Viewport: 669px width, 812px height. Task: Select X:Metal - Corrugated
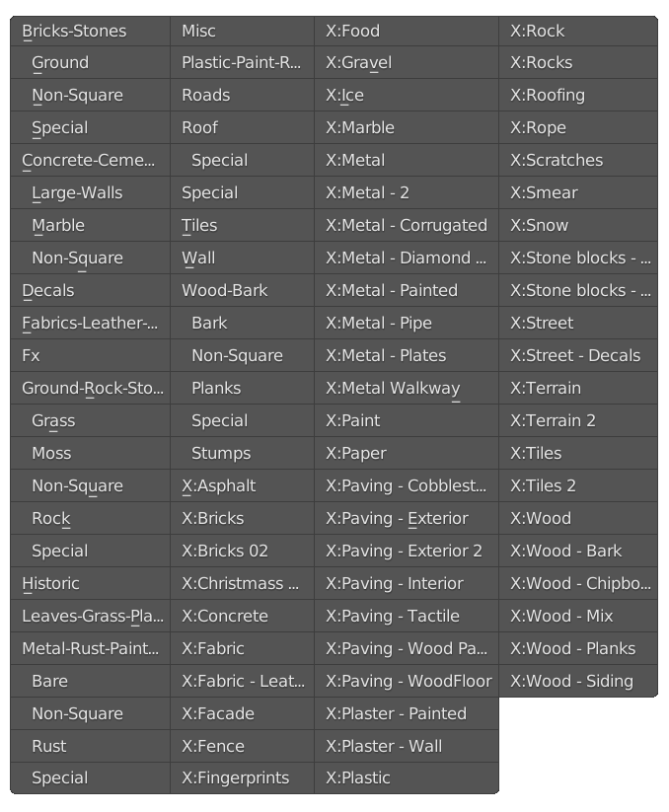[x=407, y=225]
